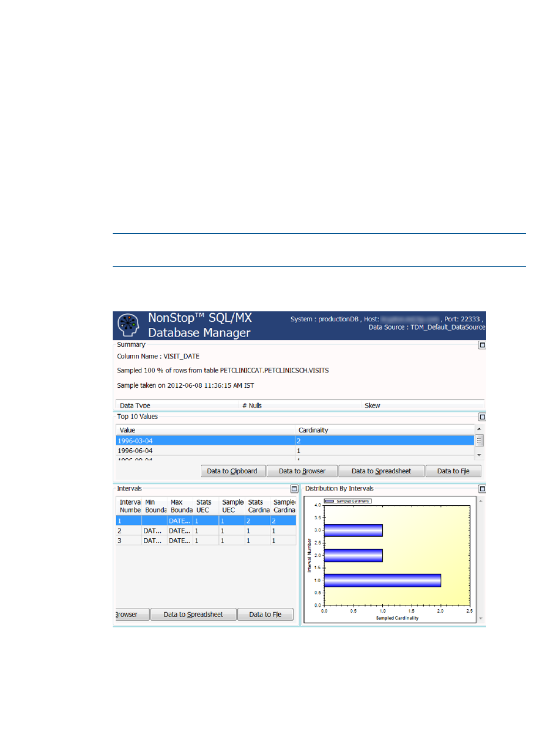Screen dimensions: 560x746
Task: Click the Interval Number axis label
Action: pyautogui.click(x=310, y=556)
